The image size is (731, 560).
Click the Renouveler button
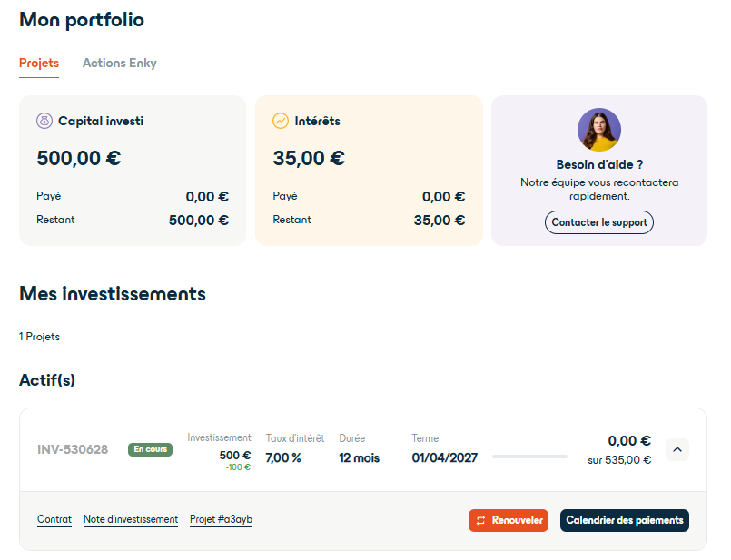509,520
